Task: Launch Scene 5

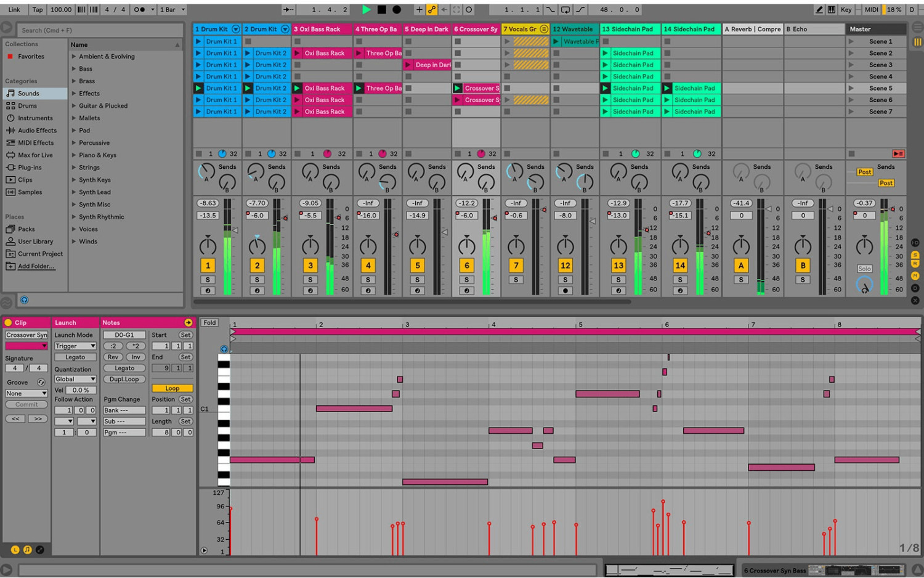Action: coord(851,88)
